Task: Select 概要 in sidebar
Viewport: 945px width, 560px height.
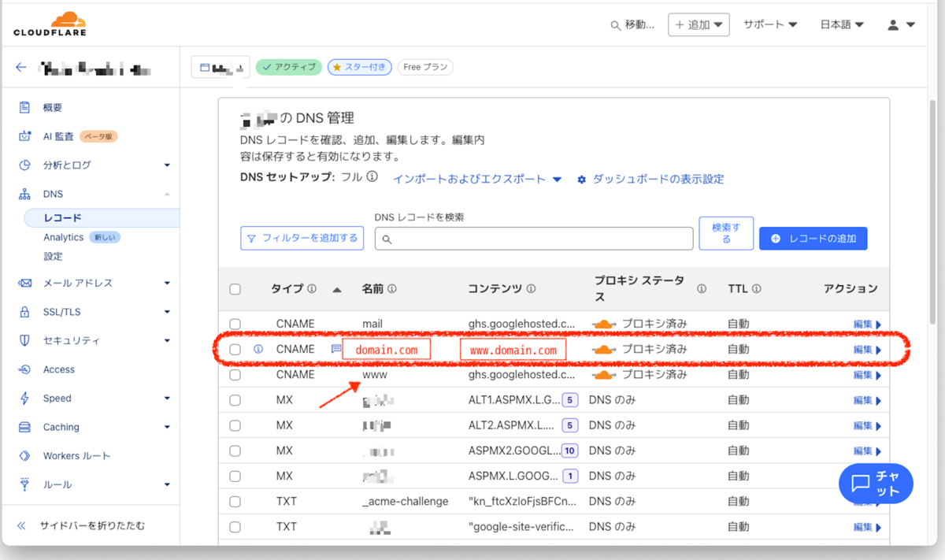Action: click(x=53, y=108)
